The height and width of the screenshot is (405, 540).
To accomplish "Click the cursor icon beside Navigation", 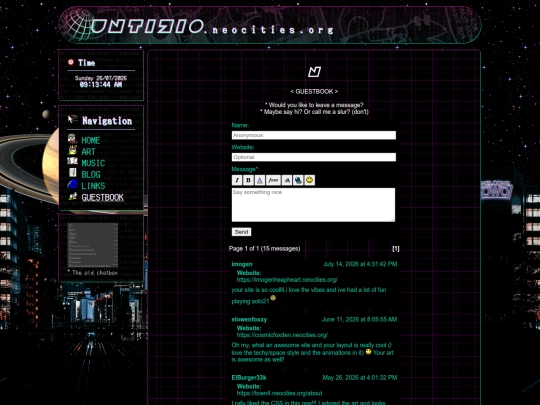I will [x=72, y=120].
